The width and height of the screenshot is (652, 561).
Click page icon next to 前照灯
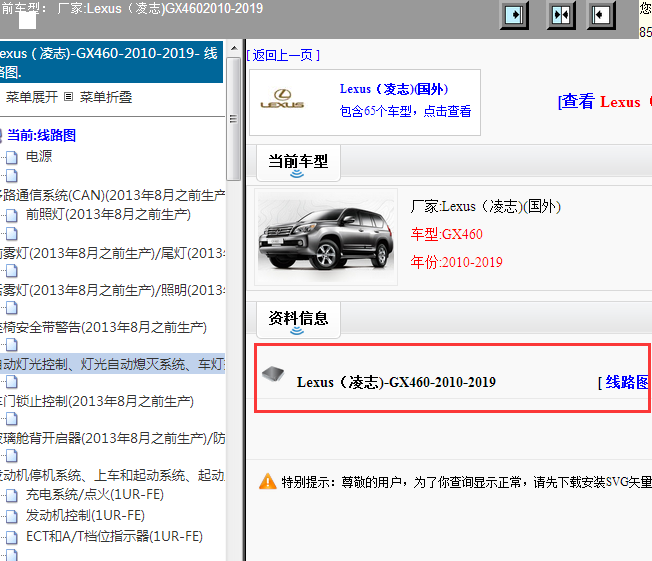click(x=12, y=215)
